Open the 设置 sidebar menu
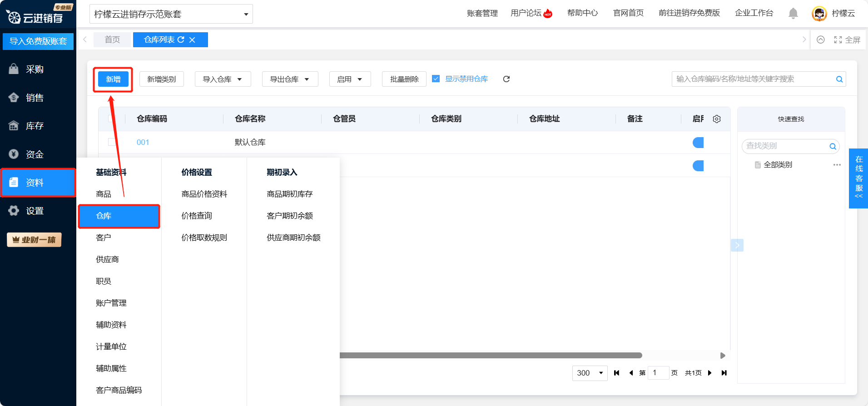The width and height of the screenshot is (868, 406). (38, 211)
